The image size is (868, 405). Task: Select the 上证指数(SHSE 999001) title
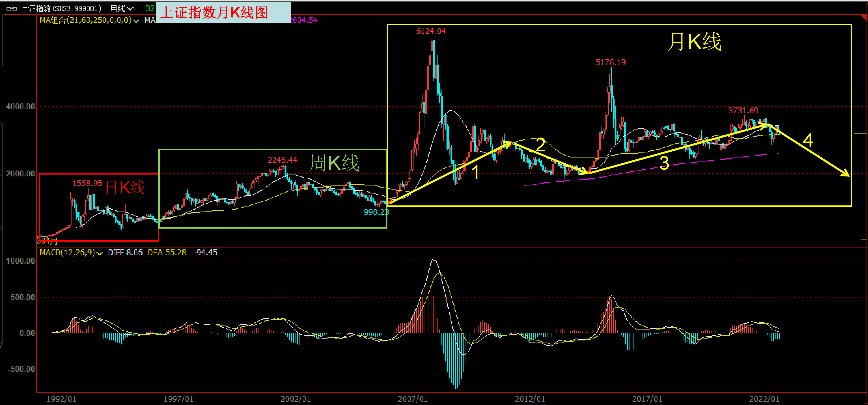61,9
